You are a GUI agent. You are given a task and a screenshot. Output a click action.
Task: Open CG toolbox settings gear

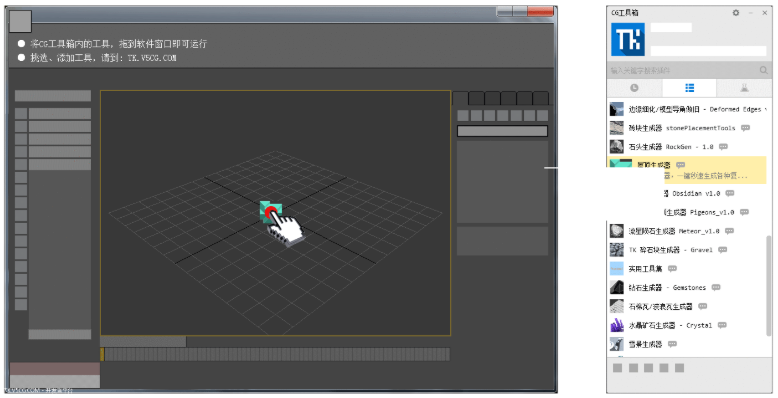(736, 13)
